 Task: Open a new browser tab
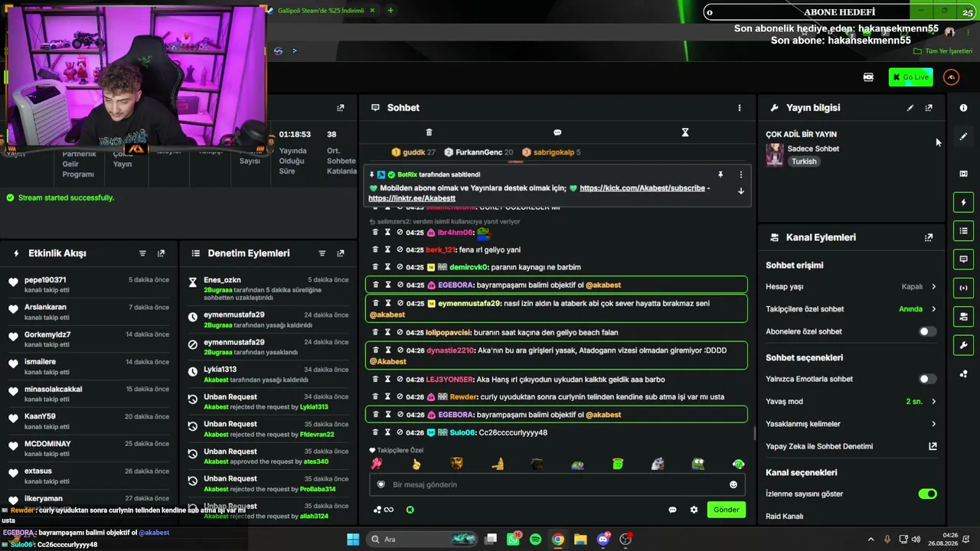click(390, 11)
